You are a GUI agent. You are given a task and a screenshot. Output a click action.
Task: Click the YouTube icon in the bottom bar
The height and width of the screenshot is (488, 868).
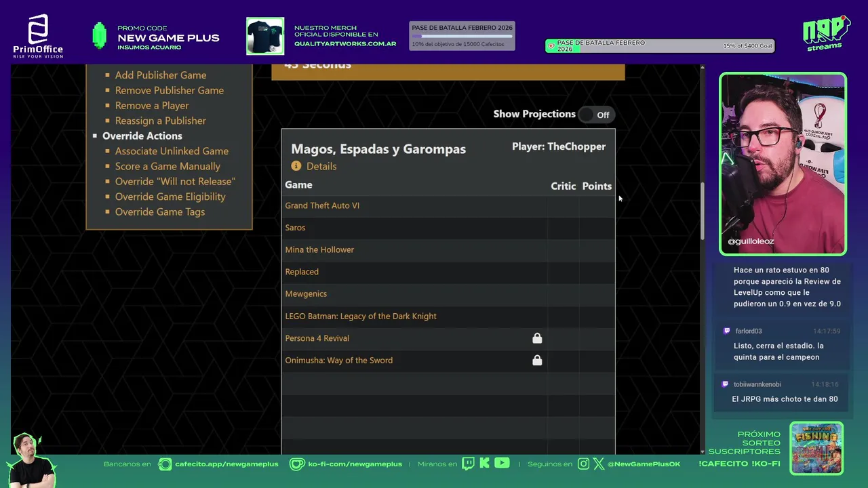502,464
